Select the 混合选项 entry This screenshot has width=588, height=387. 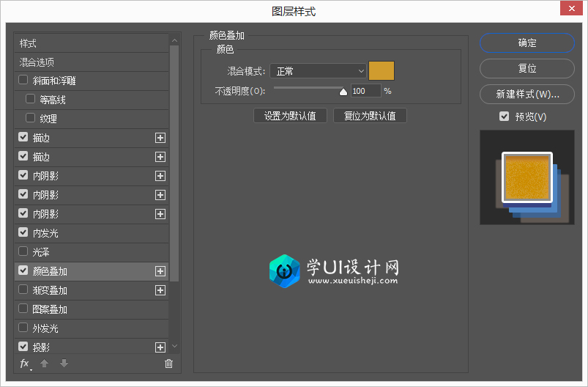92,62
